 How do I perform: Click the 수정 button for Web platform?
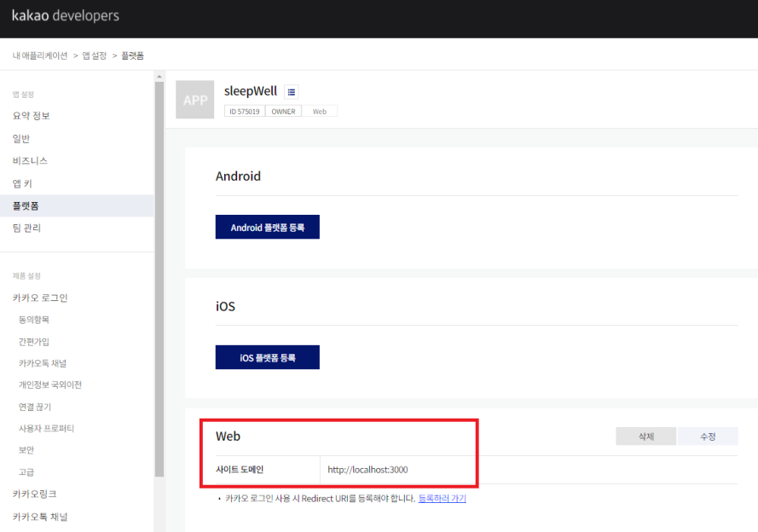click(x=708, y=437)
